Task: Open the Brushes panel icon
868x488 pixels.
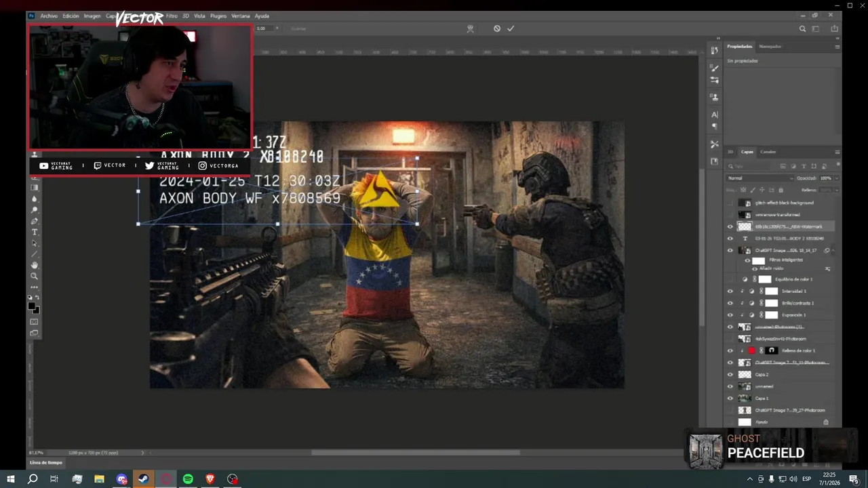Action: (x=714, y=68)
